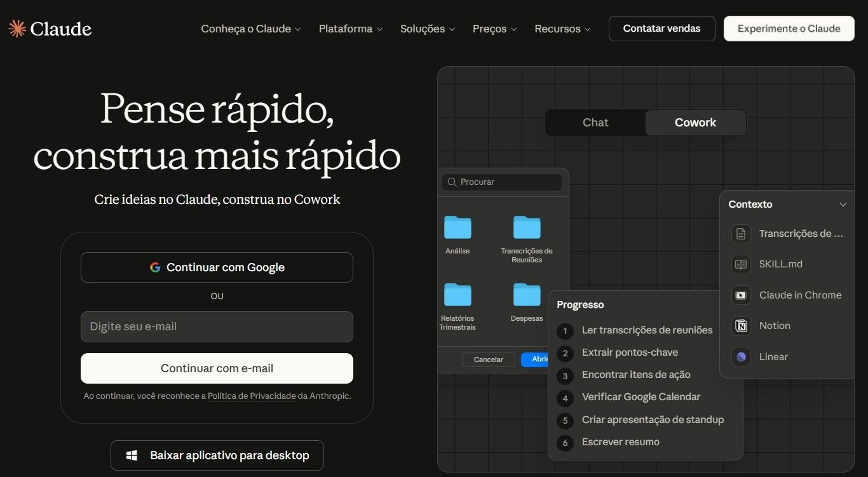Click the Linear icon in Contexto
This screenshot has width=868, height=477.
coord(741,357)
